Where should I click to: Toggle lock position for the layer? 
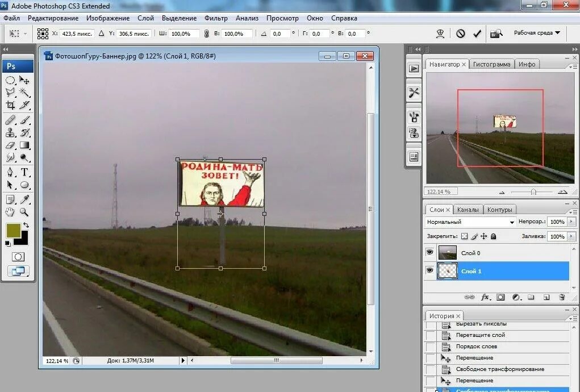point(484,236)
